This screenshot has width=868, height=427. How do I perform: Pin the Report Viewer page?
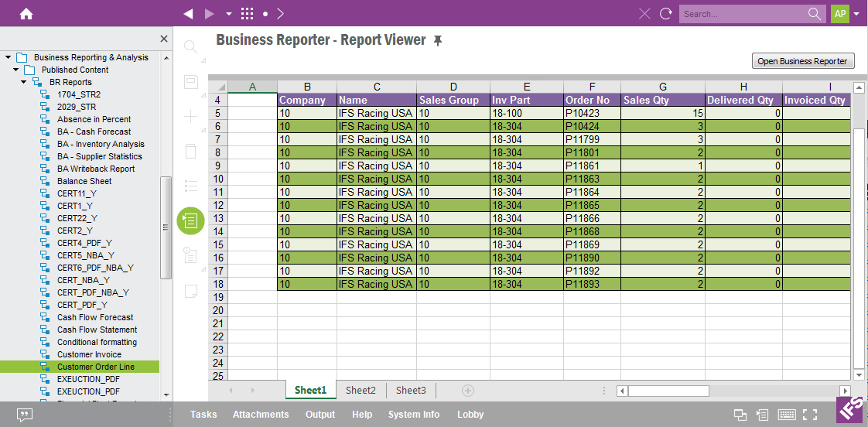[438, 40]
